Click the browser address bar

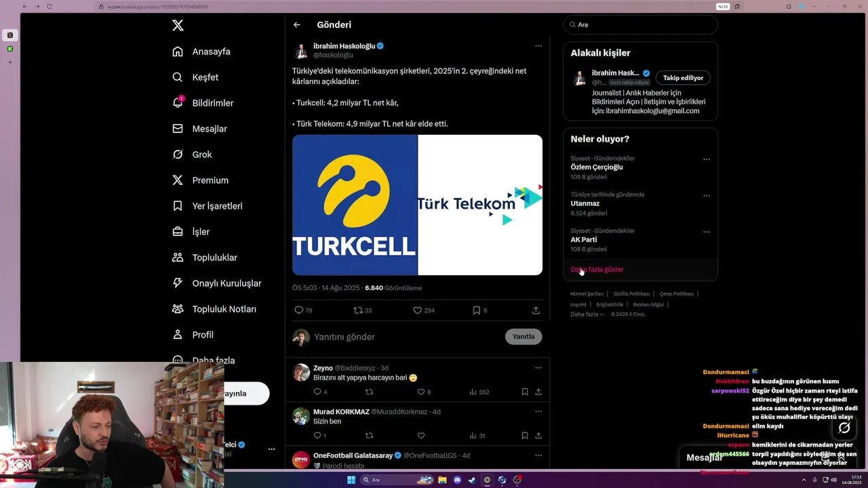[x=407, y=6]
